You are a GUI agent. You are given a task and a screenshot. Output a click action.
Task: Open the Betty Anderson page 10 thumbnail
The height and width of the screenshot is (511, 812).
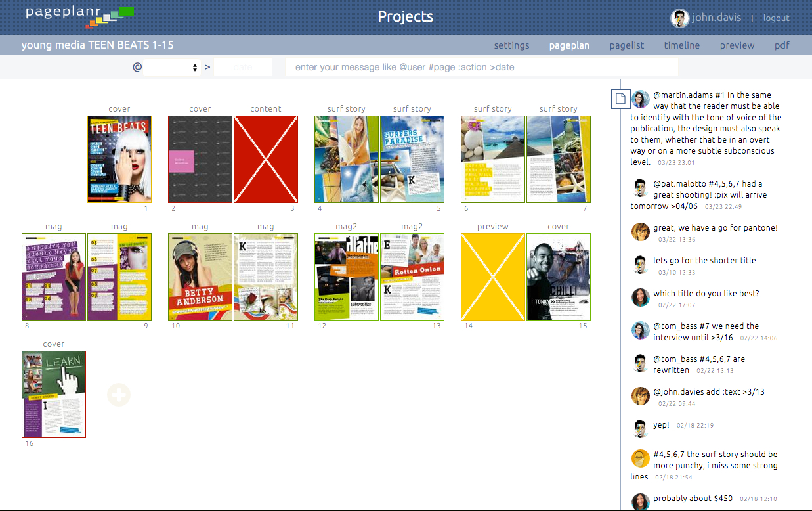click(x=200, y=277)
